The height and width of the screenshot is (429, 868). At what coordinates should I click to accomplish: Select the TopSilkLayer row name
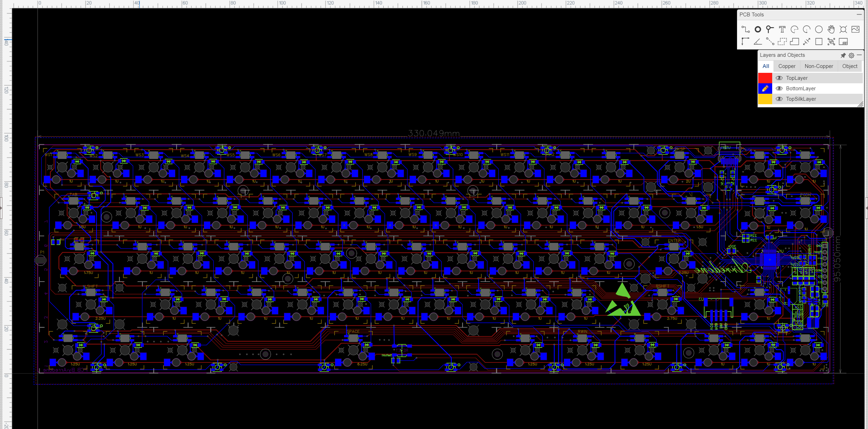pos(801,99)
